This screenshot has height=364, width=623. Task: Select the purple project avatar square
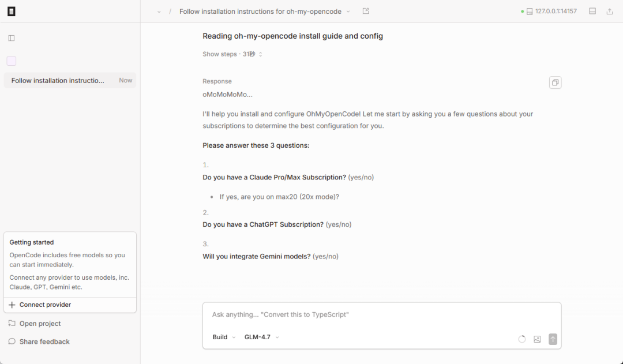(x=12, y=61)
